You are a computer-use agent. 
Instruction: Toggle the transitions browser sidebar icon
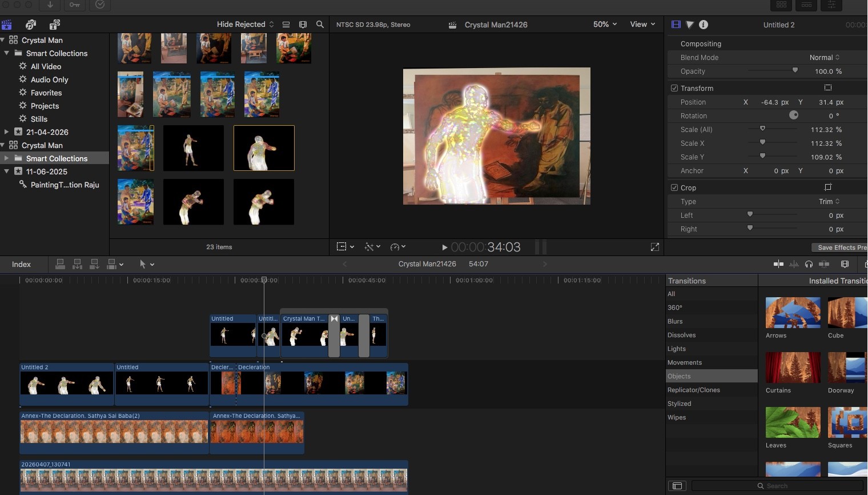click(677, 486)
